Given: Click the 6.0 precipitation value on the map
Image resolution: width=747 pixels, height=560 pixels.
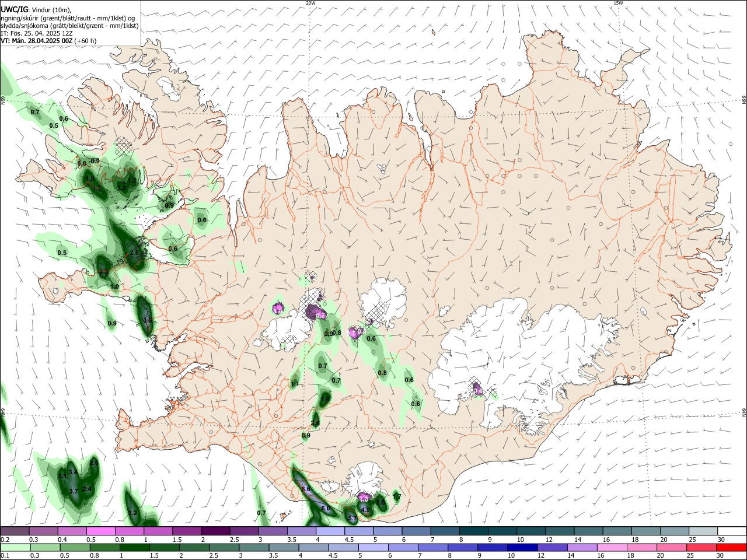Looking at the screenshot, I should pyautogui.click(x=326, y=509).
